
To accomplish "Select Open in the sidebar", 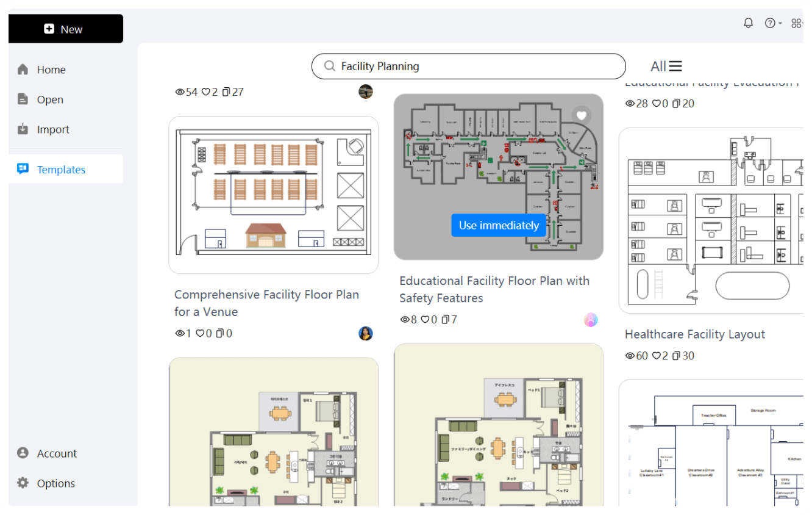I will point(66,99).
